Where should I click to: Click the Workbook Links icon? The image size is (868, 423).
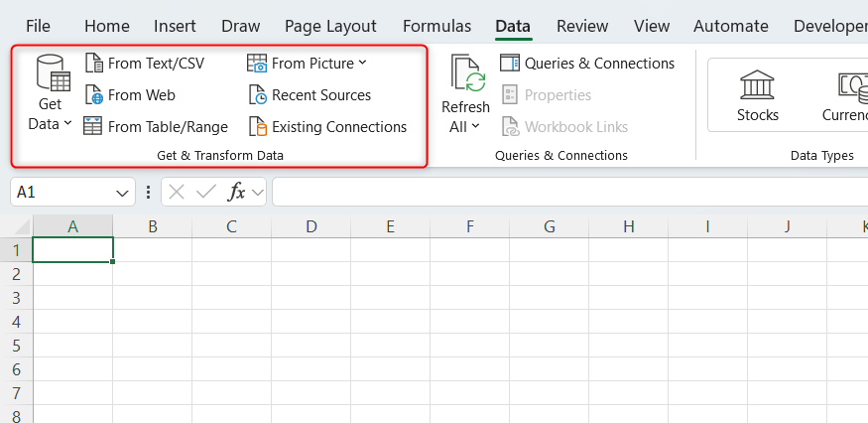(510, 126)
